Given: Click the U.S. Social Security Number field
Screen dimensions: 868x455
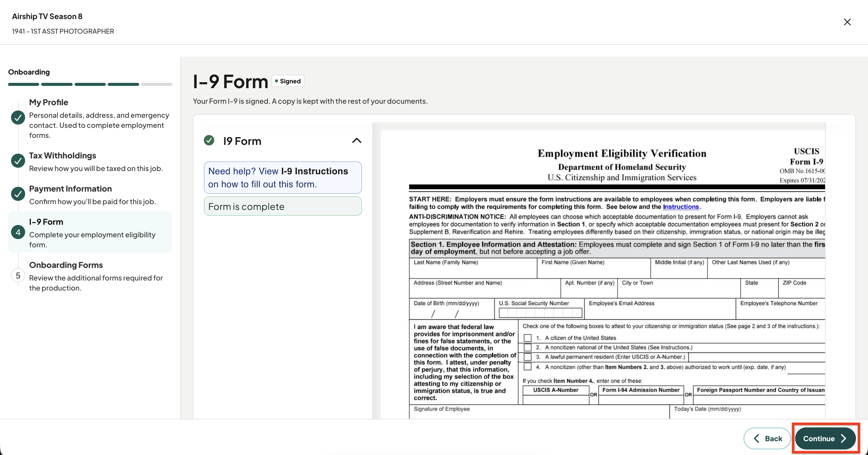Looking at the screenshot, I should [540, 313].
